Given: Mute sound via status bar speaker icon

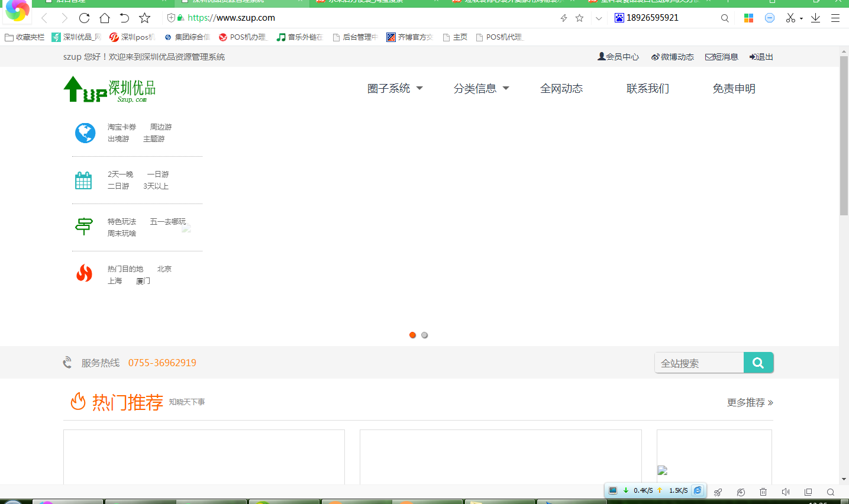Looking at the screenshot, I should [x=786, y=492].
